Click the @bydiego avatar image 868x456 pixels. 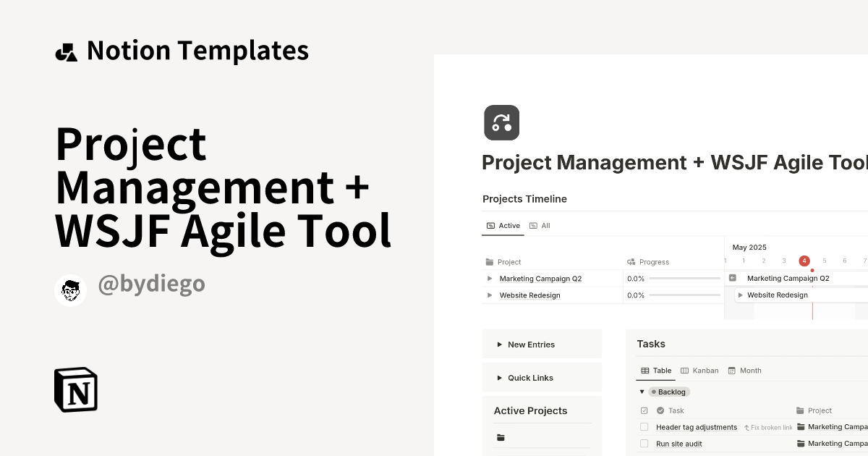point(70,290)
